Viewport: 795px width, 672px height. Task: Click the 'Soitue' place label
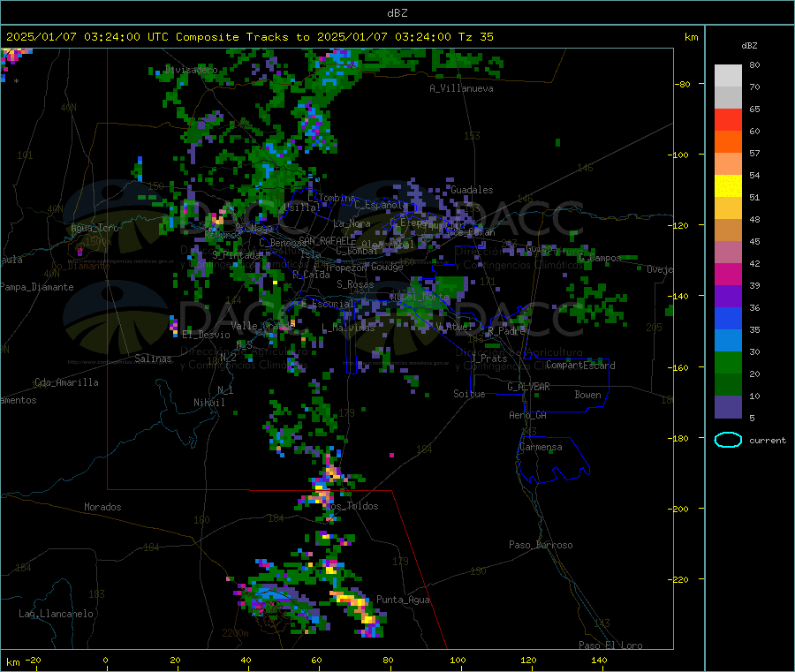point(469,394)
